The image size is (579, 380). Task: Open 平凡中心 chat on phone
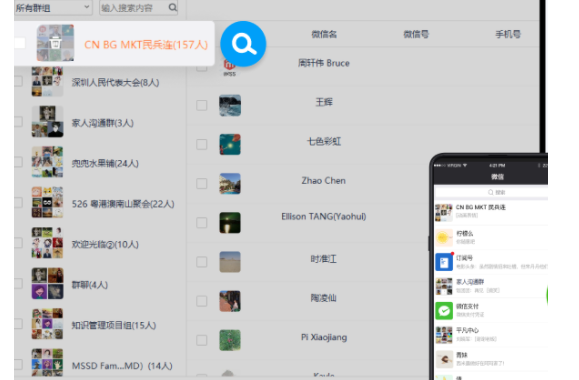tap(491, 335)
